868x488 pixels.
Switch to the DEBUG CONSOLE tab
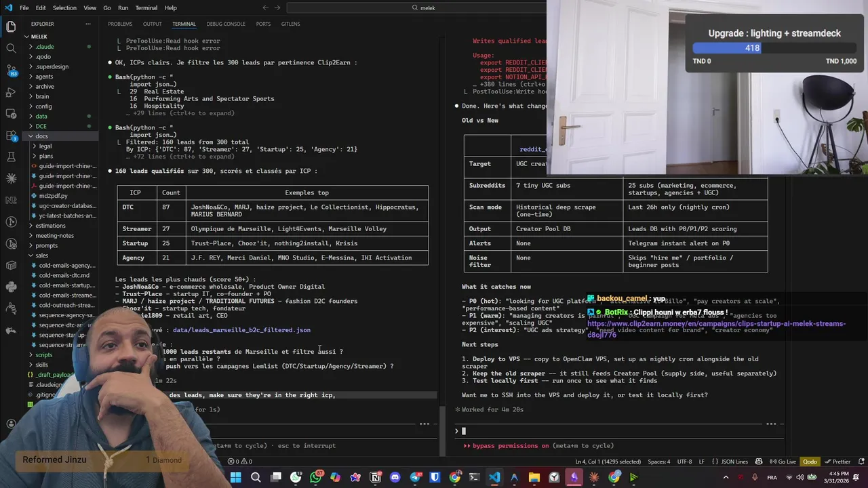pos(226,24)
